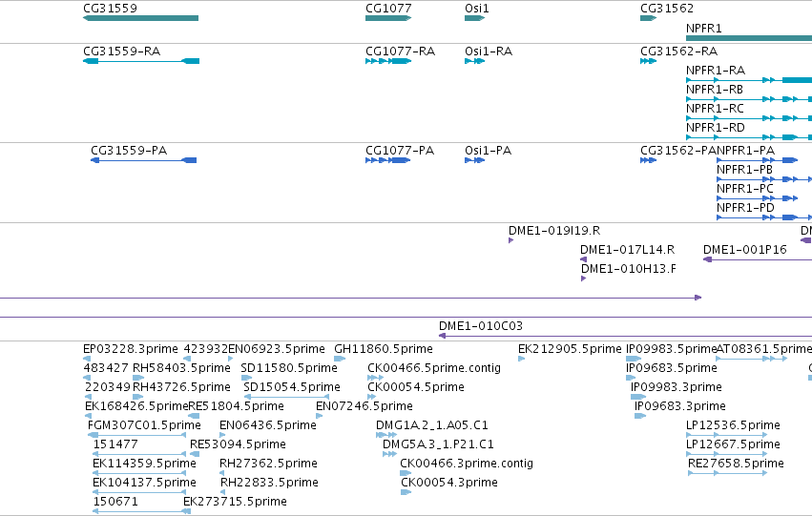Select the RE53094.5prime EST label
The height and width of the screenshot is (516, 812).
coord(238,444)
